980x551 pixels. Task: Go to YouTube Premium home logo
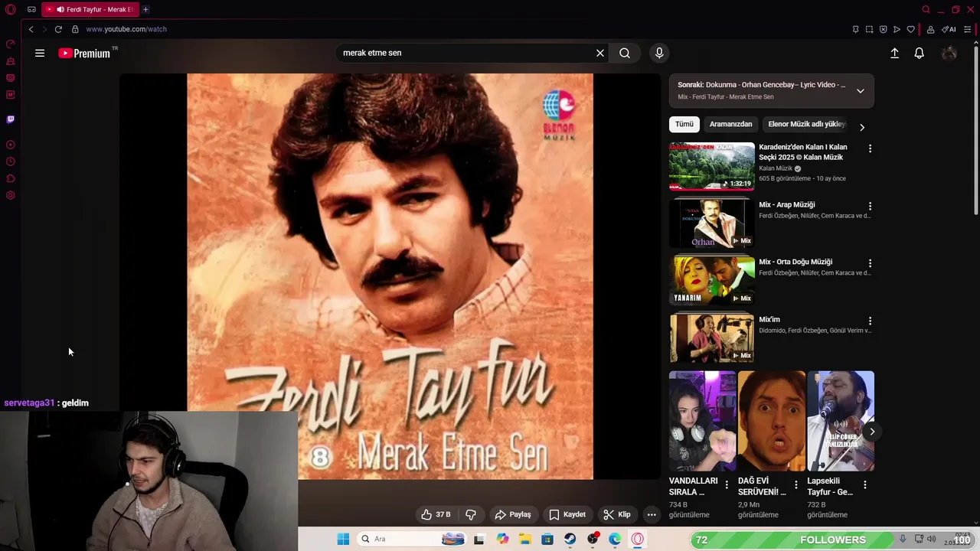point(85,54)
